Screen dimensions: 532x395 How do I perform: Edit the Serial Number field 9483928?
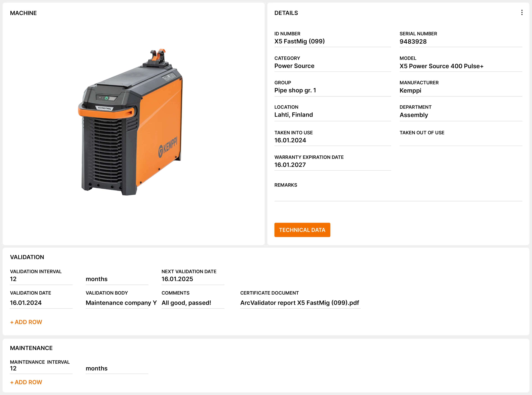[461, 42]
